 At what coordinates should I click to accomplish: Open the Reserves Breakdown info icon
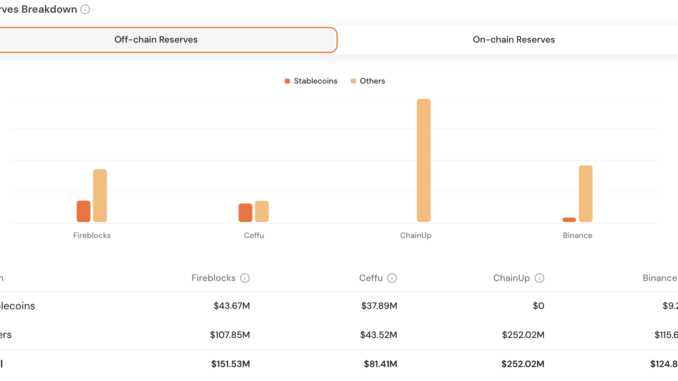85,9
